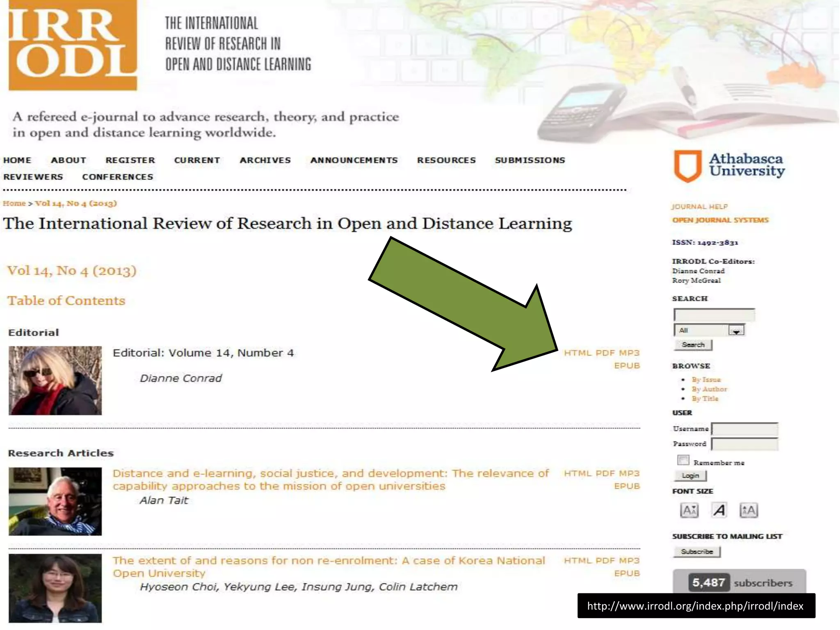Open 'The extent of and reasons for non re-enrolment' article
The height and width of the screenshot is (630, 840).
329,567
